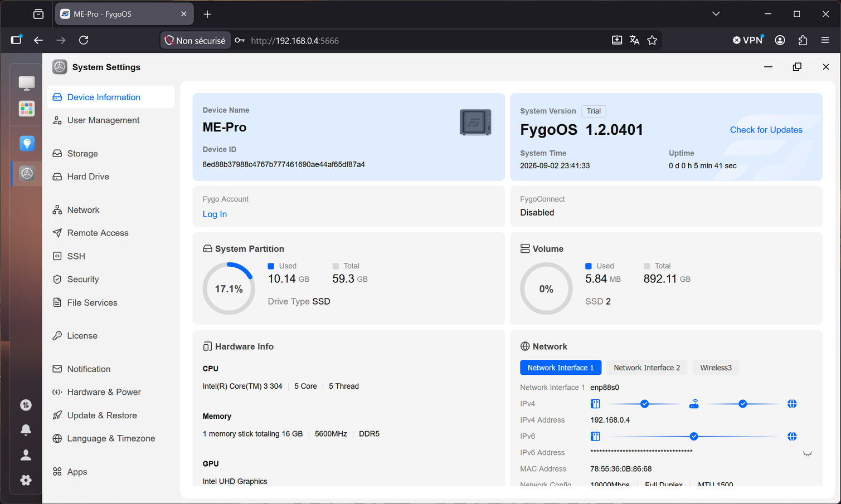Click the browser reload button
The image size is (841, 504).
tap(84, 40)
